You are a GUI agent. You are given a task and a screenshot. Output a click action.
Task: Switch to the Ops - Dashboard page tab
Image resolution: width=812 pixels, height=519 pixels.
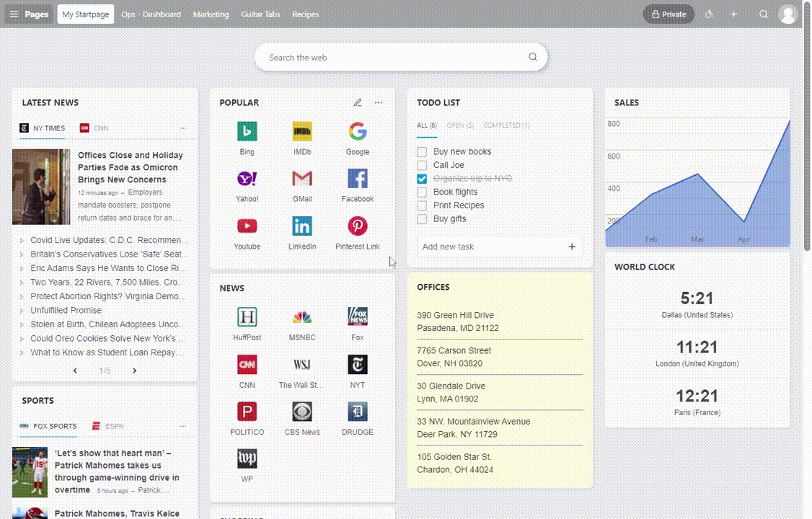coord(151,14)
